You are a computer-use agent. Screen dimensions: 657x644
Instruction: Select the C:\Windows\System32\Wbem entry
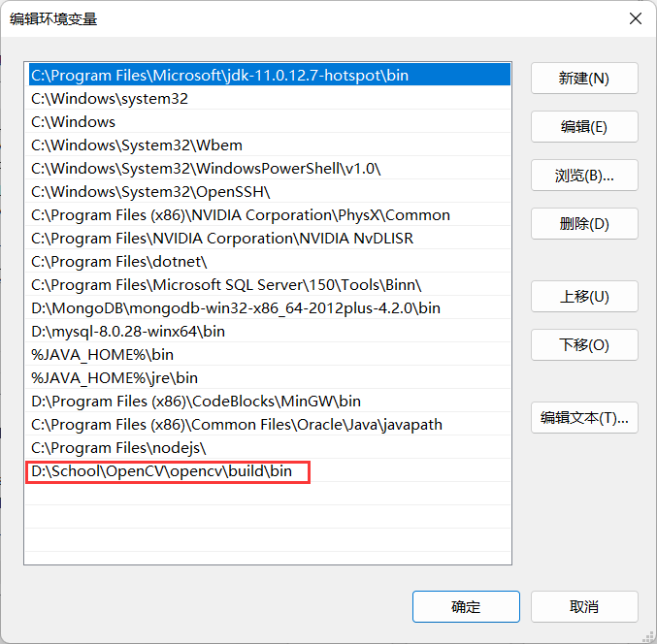click(x=270, y=145)
